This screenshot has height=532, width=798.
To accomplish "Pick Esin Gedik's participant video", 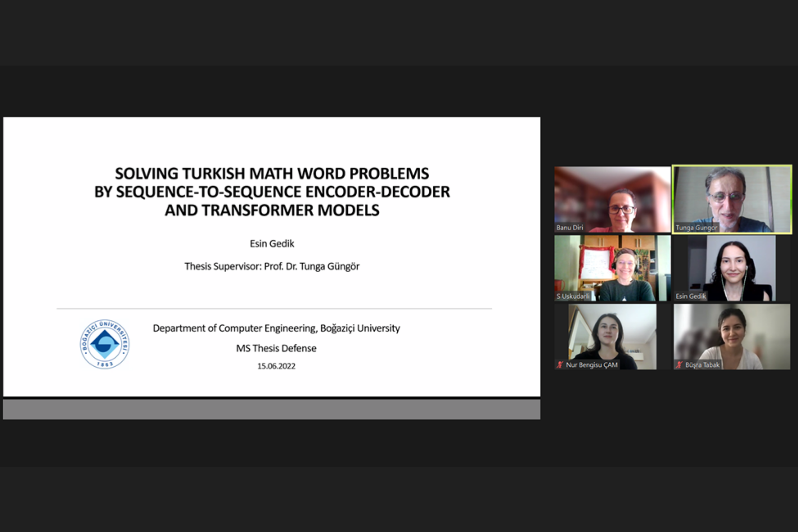I will point(732,268).
